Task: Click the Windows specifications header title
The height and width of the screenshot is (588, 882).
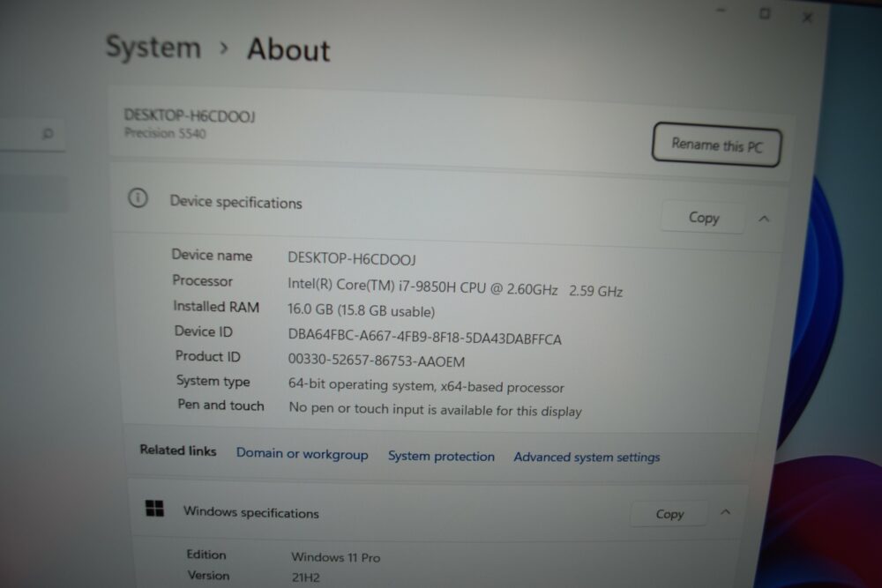Action: pyautogui.click(x=250, y=512)
